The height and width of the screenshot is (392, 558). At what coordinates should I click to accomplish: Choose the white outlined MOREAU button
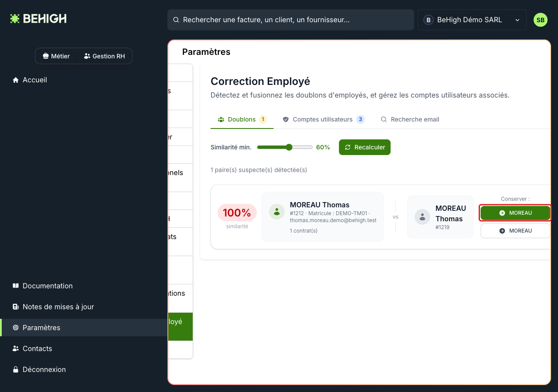515,231
